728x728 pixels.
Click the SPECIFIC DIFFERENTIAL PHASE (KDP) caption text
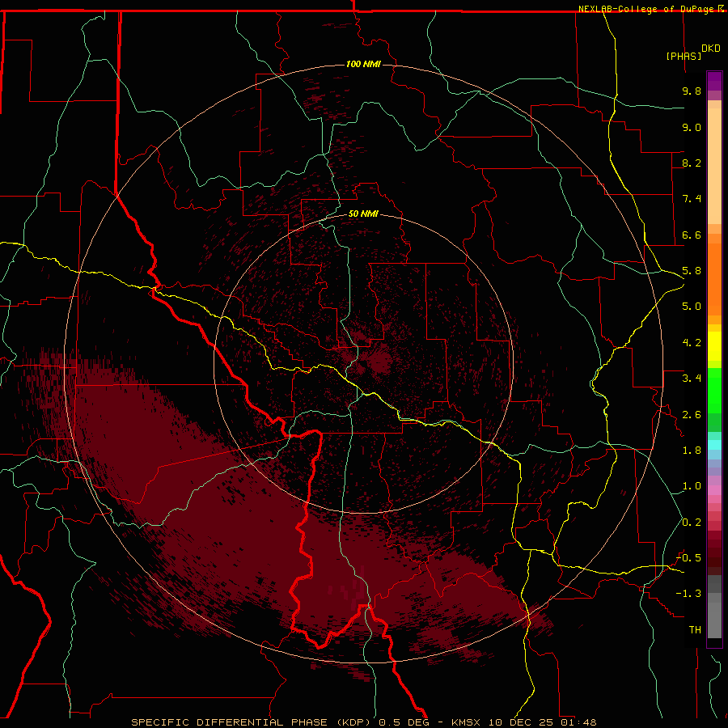point(252,722)
